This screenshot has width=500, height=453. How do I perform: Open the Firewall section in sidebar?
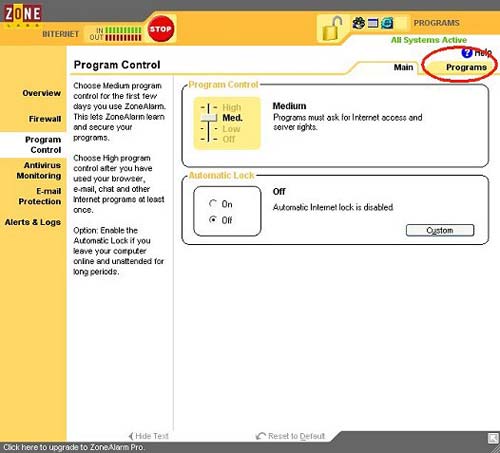[45, 119]
